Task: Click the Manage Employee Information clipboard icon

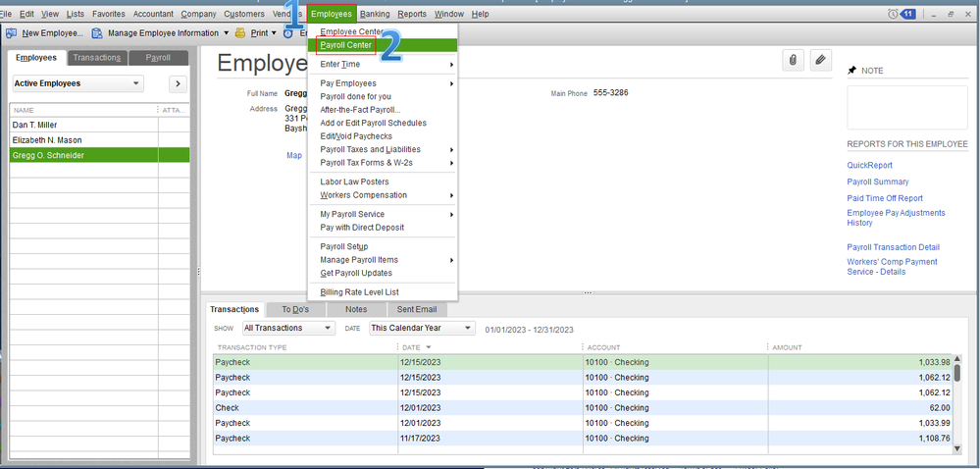Action: (97, 32)
